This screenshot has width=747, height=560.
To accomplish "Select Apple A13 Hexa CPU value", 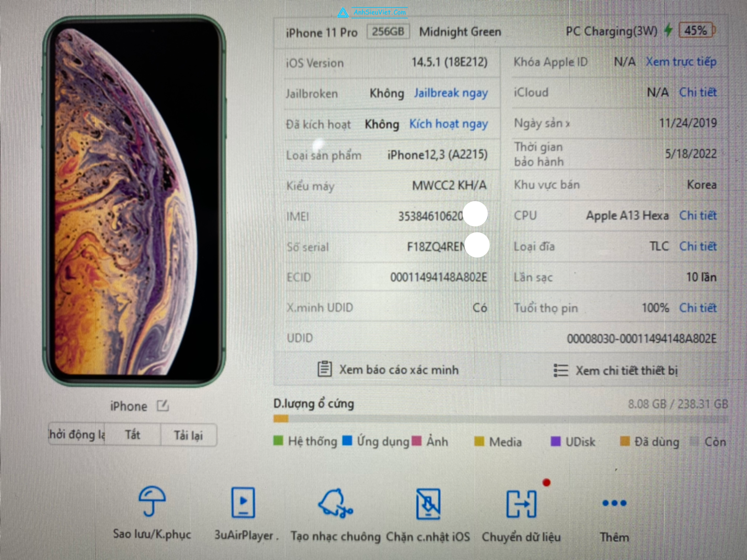I will [627, 216].
